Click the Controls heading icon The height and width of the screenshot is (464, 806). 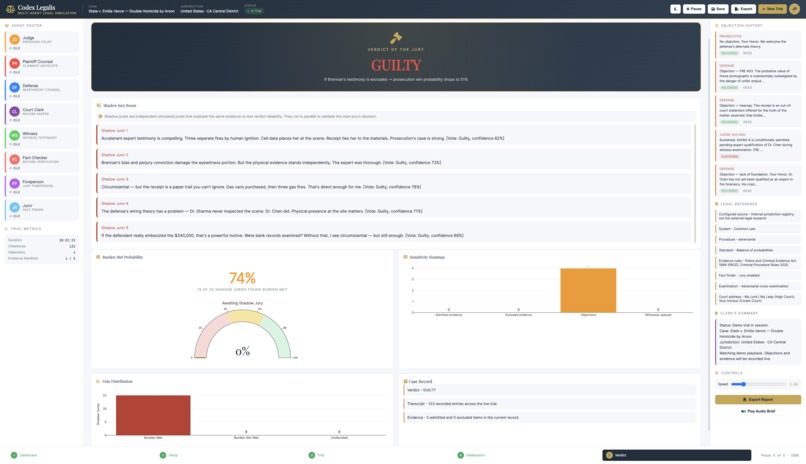click(x=717, y=373)
